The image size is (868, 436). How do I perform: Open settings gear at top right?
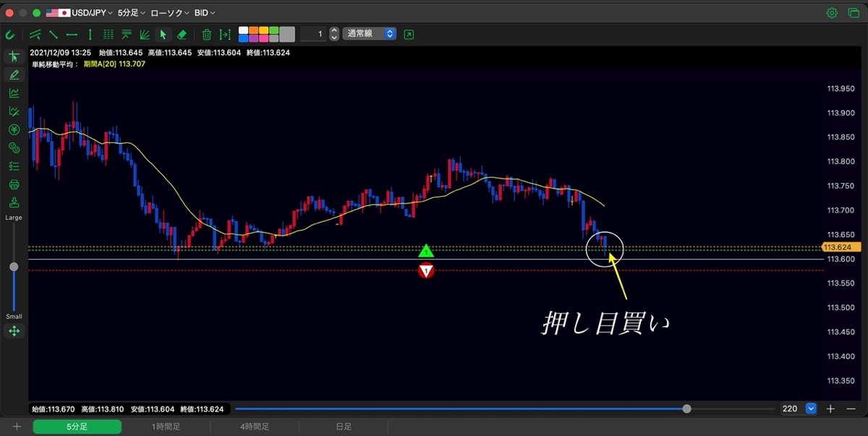[x=832, y=13]
